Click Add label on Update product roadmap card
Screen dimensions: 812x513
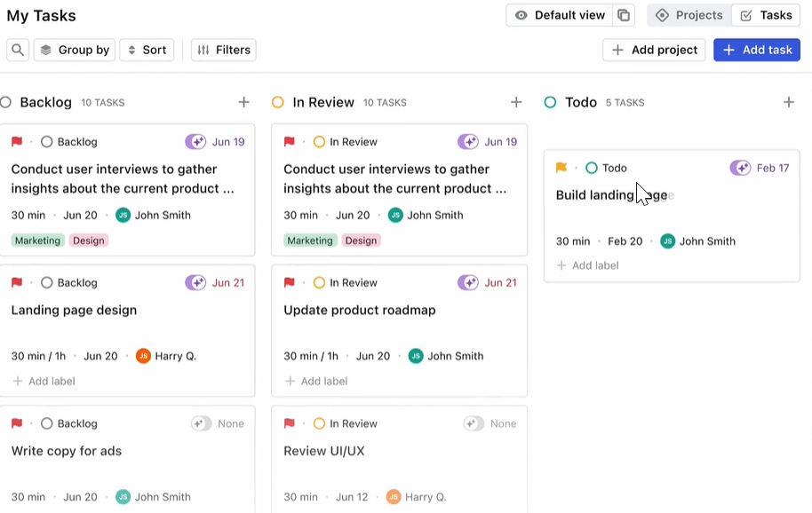pos(316,381)
